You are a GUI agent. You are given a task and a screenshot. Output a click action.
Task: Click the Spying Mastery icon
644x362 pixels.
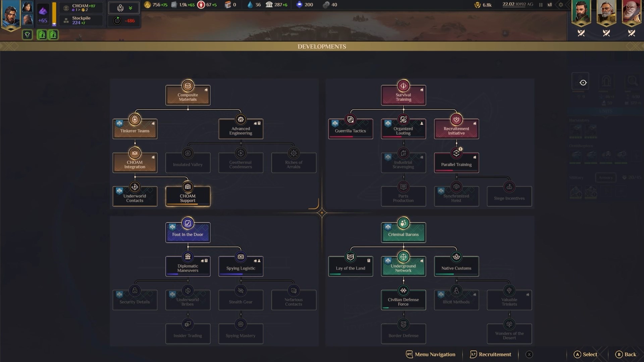point(241,324)
